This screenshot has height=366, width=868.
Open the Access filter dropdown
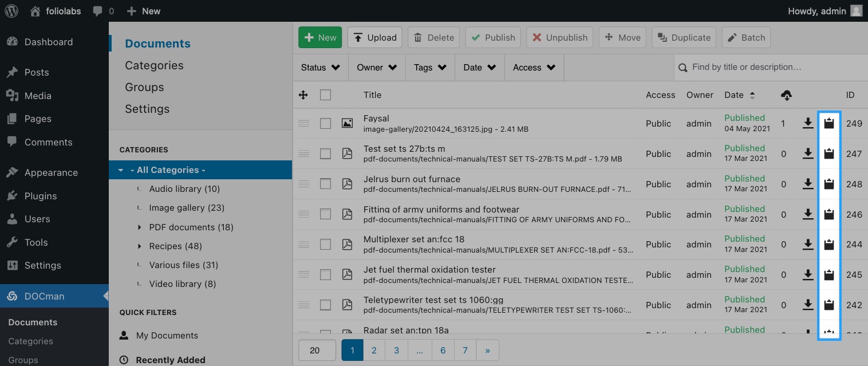click(534, 68)
